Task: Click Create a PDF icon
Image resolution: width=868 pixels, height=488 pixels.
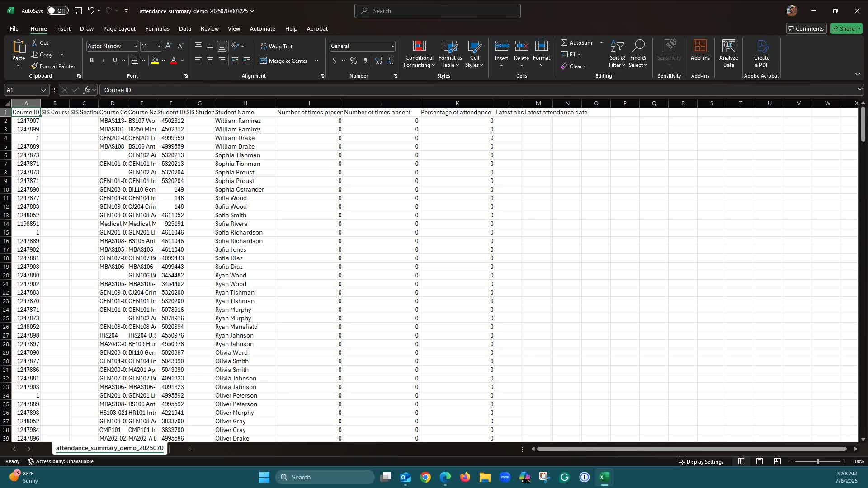Action: coord(762,54)
